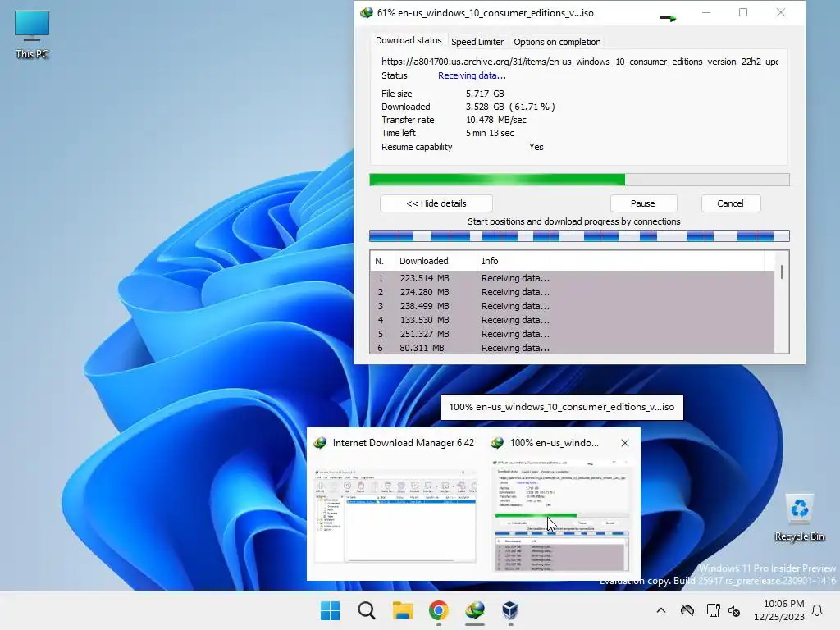Image resolution: width=840 pixels, height=630 pixels.
Task: Open the Windows Start menu
Action: [x=330, y=610]
